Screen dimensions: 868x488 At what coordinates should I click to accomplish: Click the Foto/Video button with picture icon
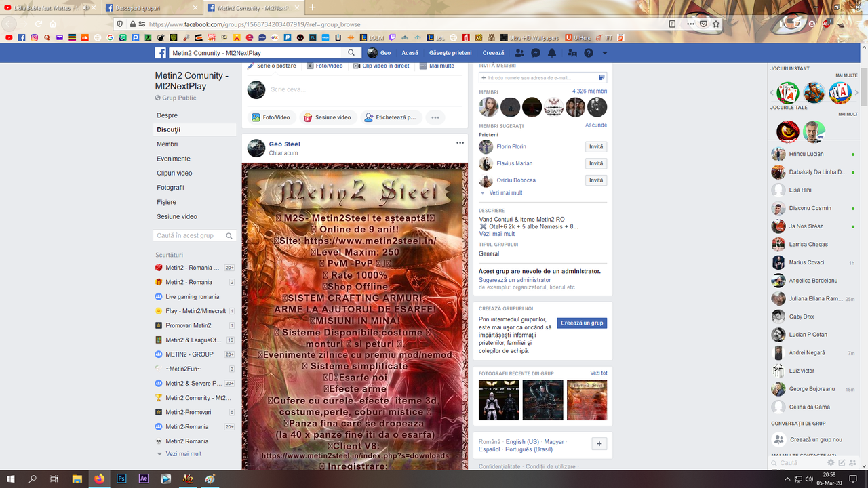click(271, 117)
